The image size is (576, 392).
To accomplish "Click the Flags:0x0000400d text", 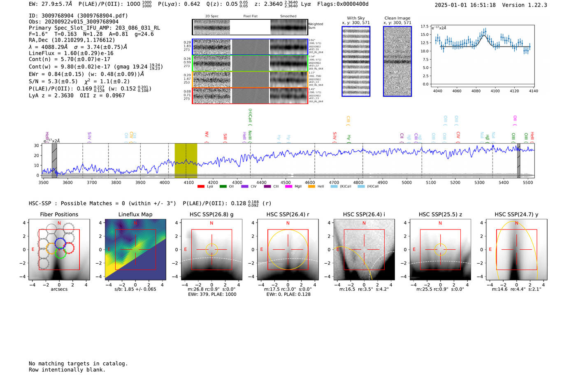I will [x=343, y=4].
